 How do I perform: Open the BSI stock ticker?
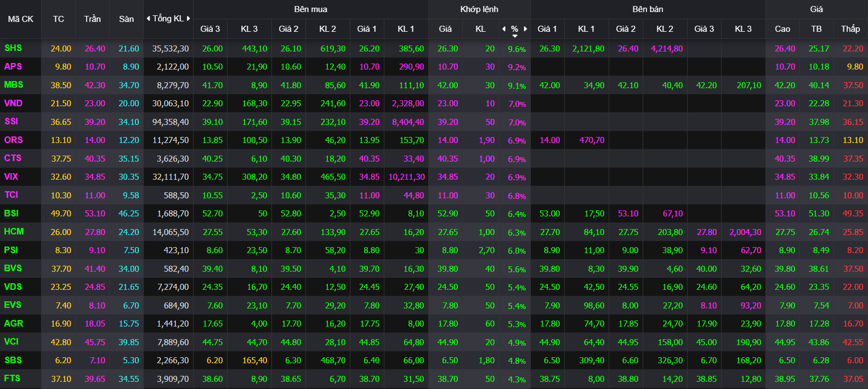click(x=12, y=213)
